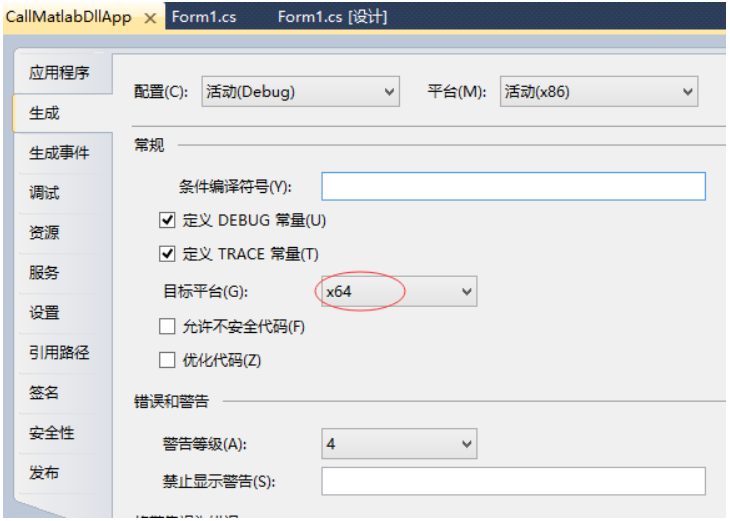The width and height of the screenshot is (730, 521).
Task: Click the 条件编译符号(Y): label
Action: (x=235, y=187)
